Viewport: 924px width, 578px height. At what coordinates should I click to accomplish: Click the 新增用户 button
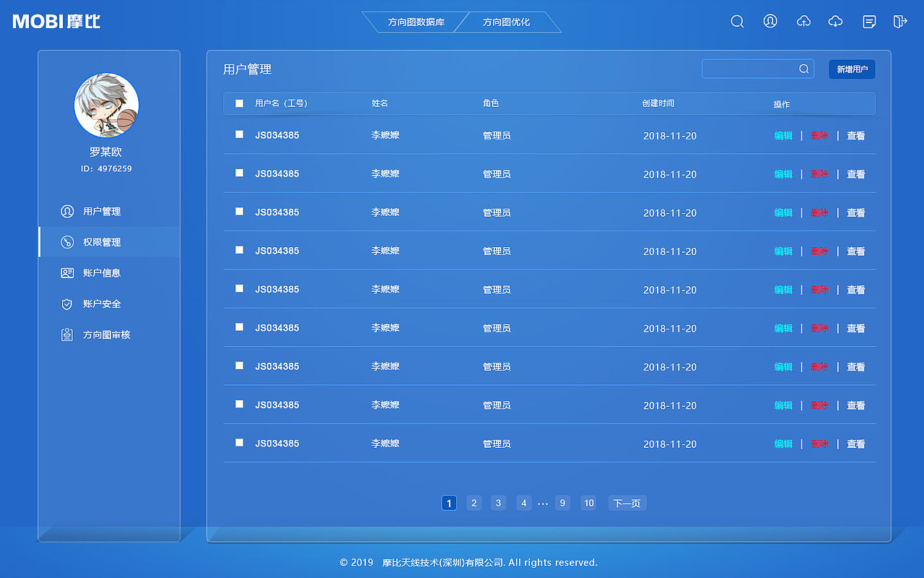[852, 69]
